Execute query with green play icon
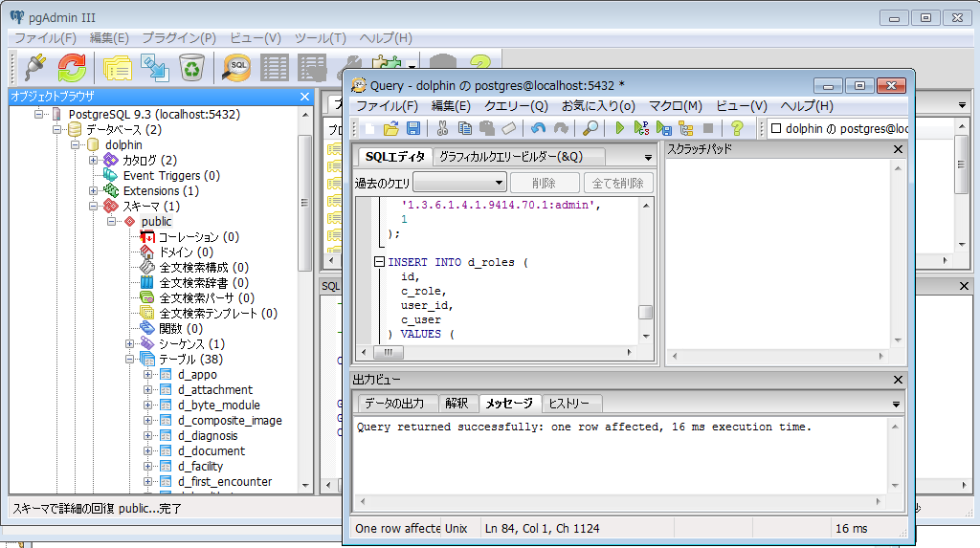 pos(619,129)
